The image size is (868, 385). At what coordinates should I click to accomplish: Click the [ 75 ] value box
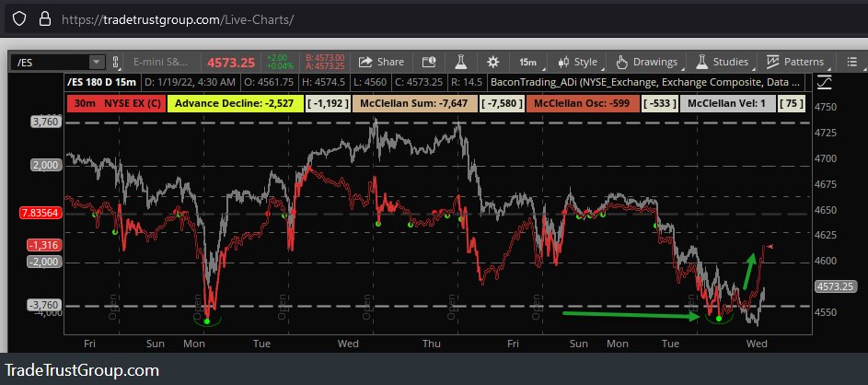tap(791, 103)
